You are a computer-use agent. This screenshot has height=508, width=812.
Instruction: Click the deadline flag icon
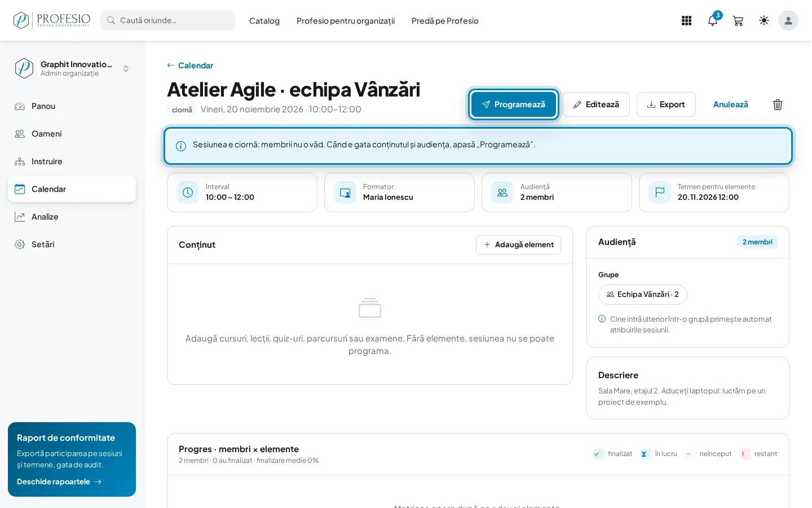[660, 192]
